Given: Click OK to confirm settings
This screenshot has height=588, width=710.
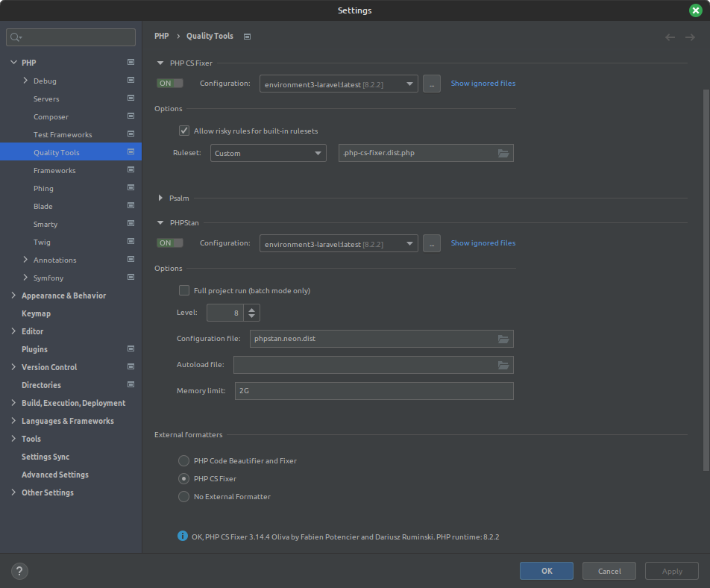Looking at the screenshot, I should tap(547, 571).
